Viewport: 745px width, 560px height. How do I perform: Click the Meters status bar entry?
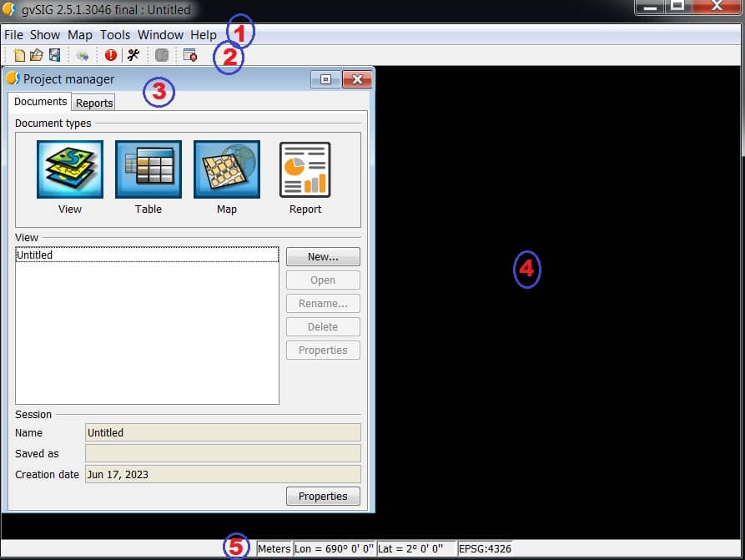[x=274, y=548]
